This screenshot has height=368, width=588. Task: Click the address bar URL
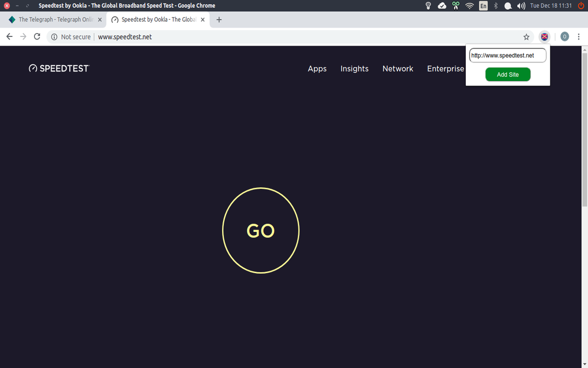(x=125, y=37)
